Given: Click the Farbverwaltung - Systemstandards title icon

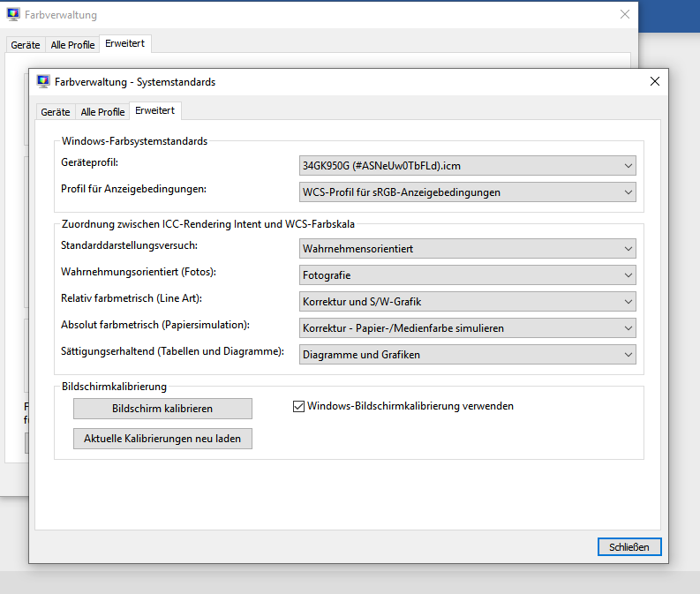Looking at the screenshot, I should [43, 82].
